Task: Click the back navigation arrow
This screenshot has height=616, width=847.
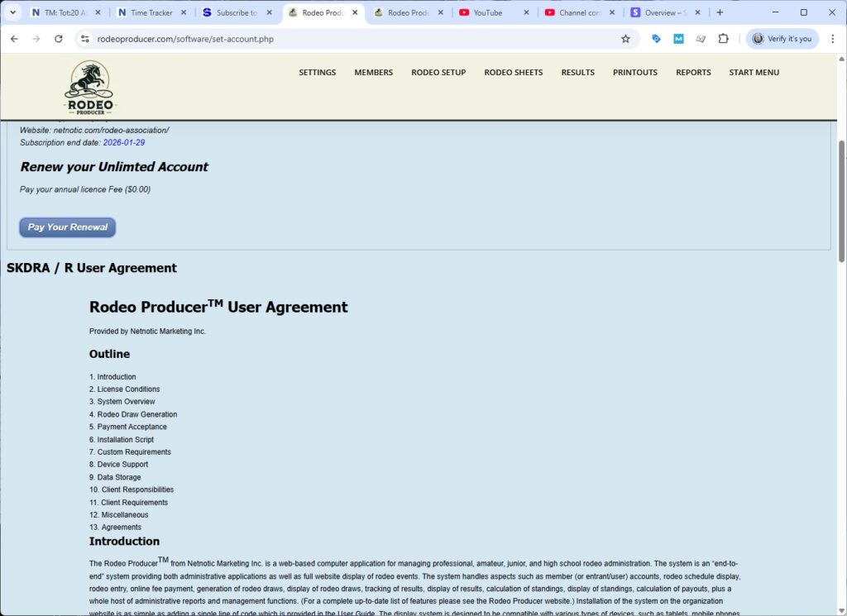Action: [14, 38]
